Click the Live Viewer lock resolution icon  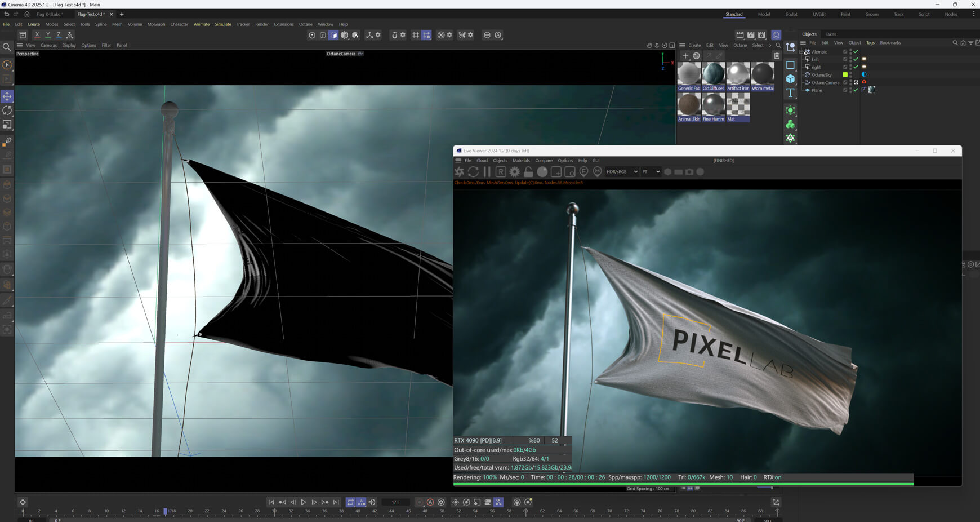click(528, 172)
